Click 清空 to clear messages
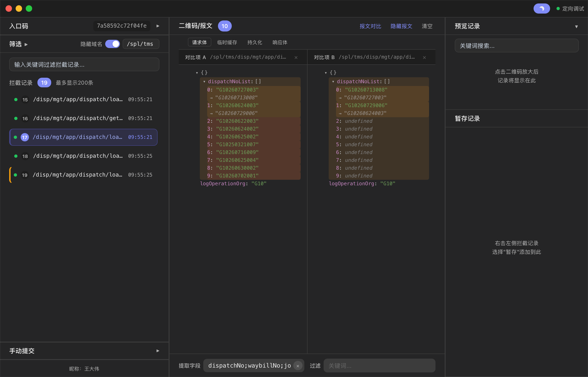Screen dimensions: 588x377 click(427, 26)
